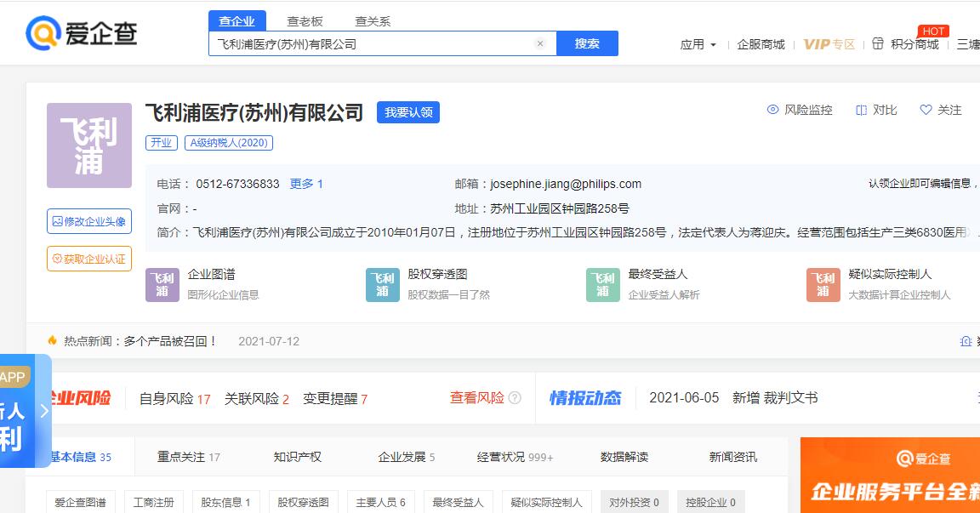
Task: Open the 最终受益人 green icon
Action: click(603, 285)
